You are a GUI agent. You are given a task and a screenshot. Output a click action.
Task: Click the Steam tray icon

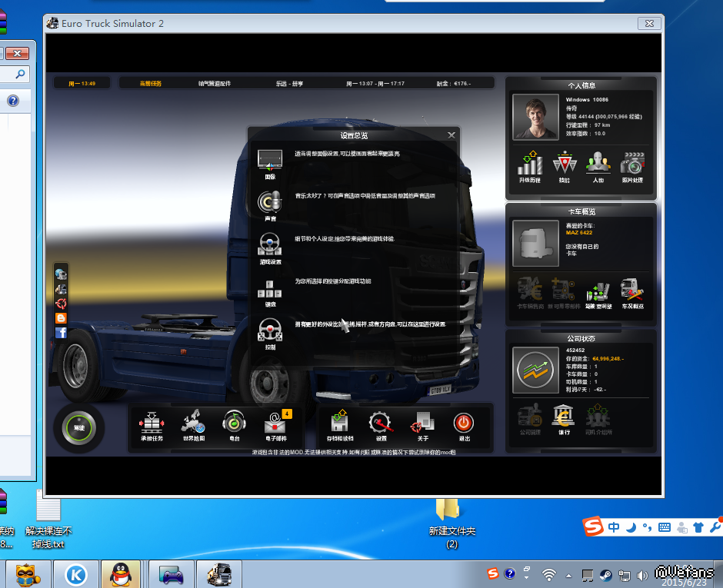point(605,575)
